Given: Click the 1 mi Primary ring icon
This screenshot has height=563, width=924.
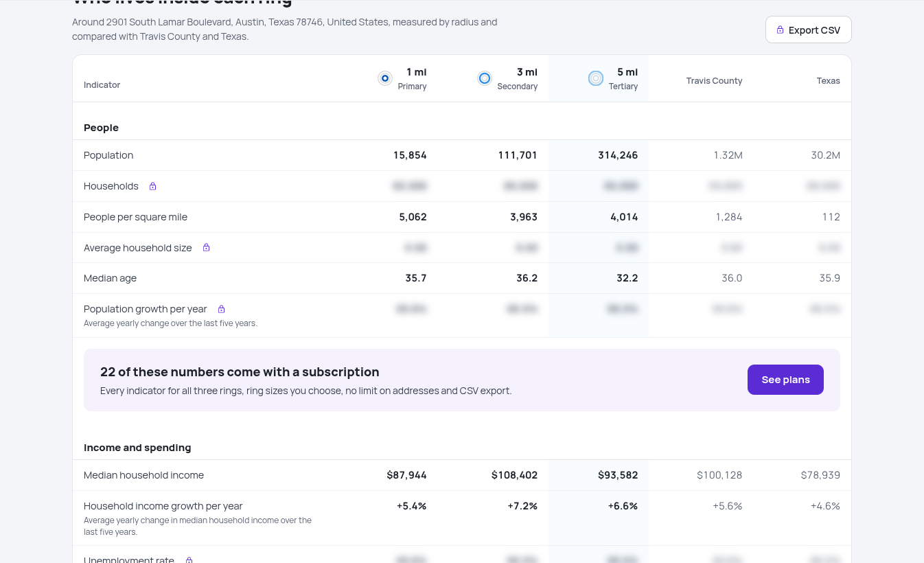Looking at the screenshot, I should click(x=385, y=78).
